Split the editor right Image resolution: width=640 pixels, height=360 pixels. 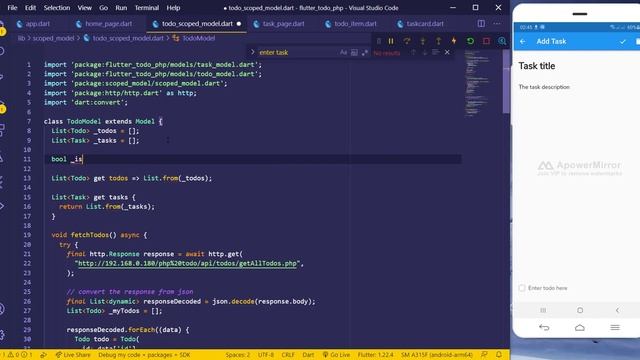pos(481,24)
